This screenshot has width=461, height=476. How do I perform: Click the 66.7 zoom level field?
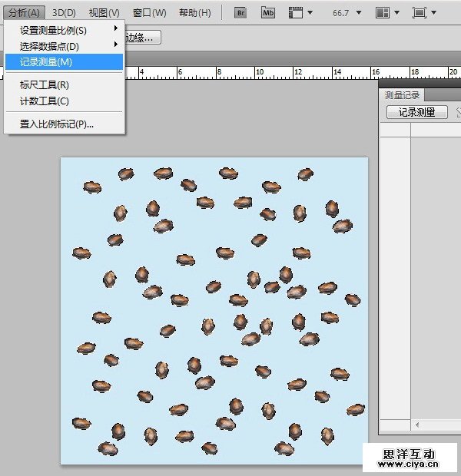click(340, 13)
